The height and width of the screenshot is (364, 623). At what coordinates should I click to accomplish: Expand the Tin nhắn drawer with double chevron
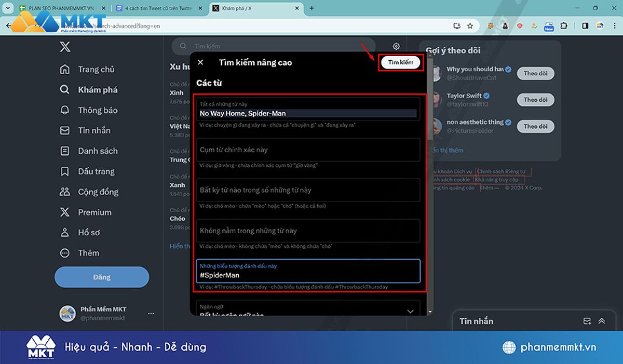(602, 321)
